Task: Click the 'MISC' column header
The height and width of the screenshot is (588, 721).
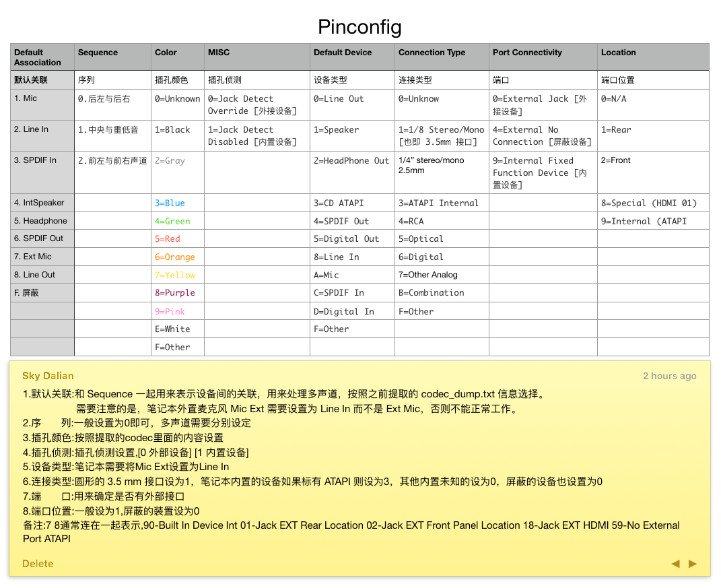Action: [x=257, y=57]
